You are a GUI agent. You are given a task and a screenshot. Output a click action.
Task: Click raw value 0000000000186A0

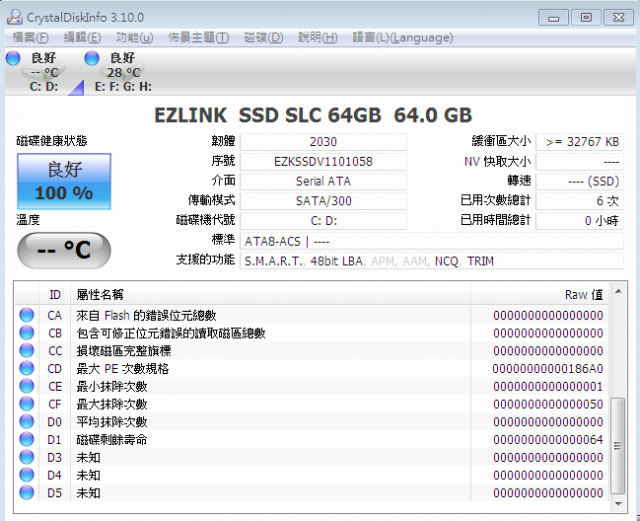click(x=548, y=369)
